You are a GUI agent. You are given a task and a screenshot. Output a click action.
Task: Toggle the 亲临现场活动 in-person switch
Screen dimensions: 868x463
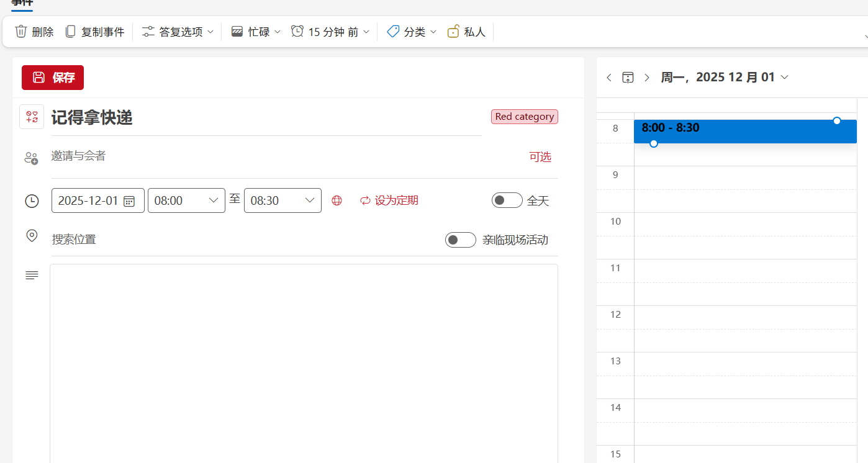pyautogui.click(x=460, y=240)
